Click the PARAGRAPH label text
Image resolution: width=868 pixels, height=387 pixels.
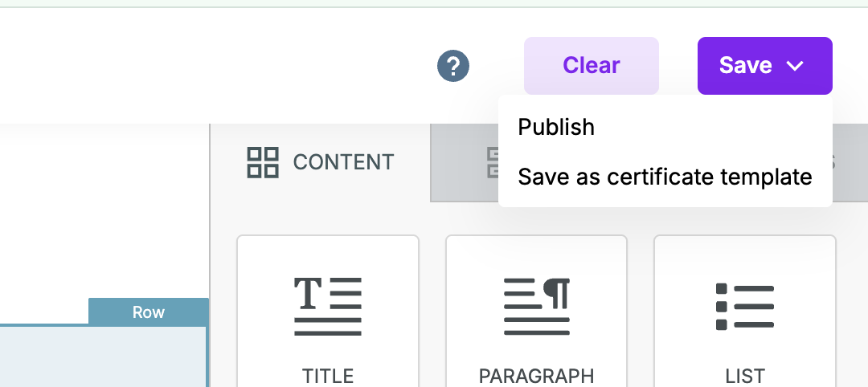[536, 376]
